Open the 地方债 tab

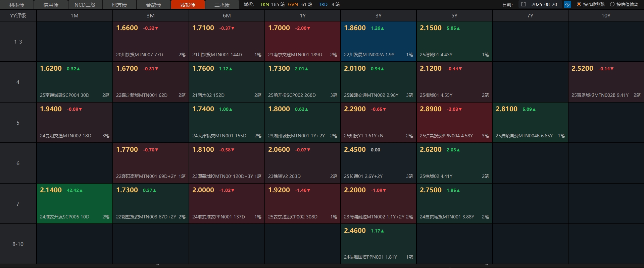click(x=119, y=5)
